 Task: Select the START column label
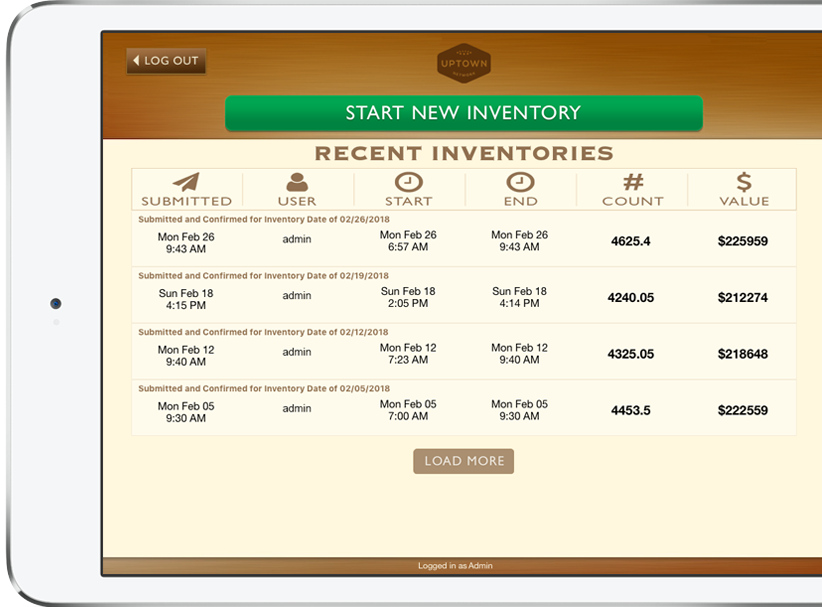[409, 201]
